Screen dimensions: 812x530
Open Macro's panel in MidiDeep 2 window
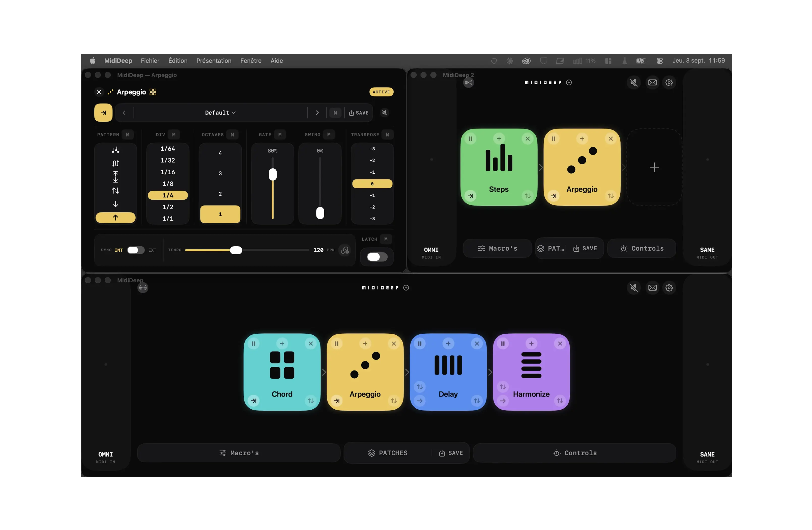pyautogui.click(x=497, y=249)
